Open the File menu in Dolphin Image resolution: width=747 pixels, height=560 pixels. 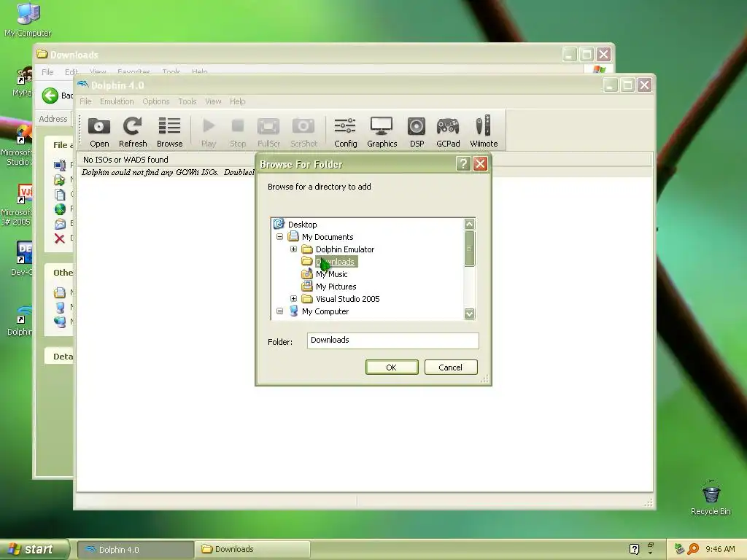[85, 101]
